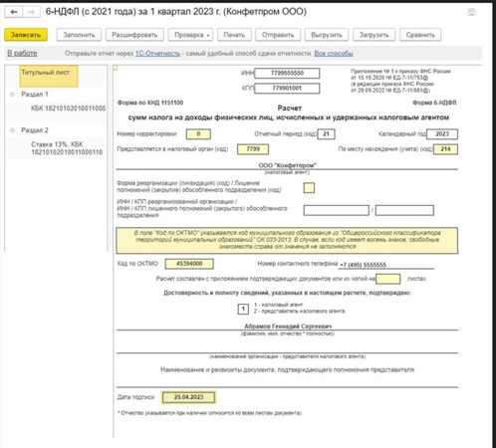Click the Загрузить button

tap(373, 35)
